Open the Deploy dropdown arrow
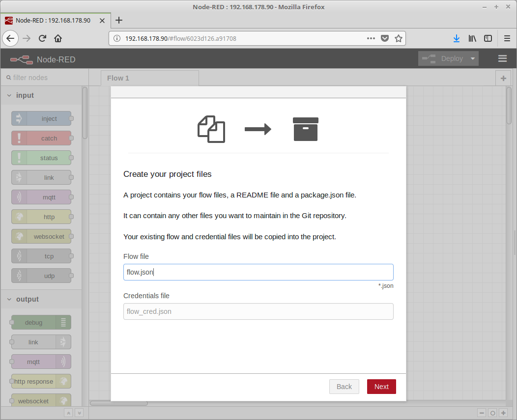 (473, 58)
